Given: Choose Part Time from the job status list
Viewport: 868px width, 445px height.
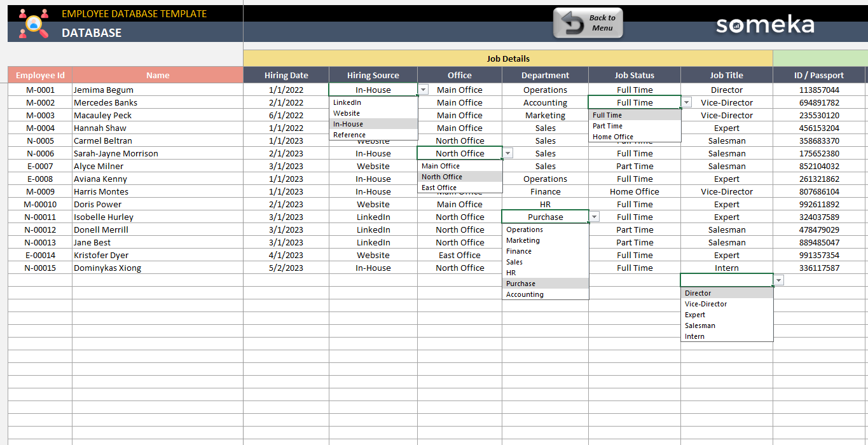Looking at the screenshot, I should [609, 126].
